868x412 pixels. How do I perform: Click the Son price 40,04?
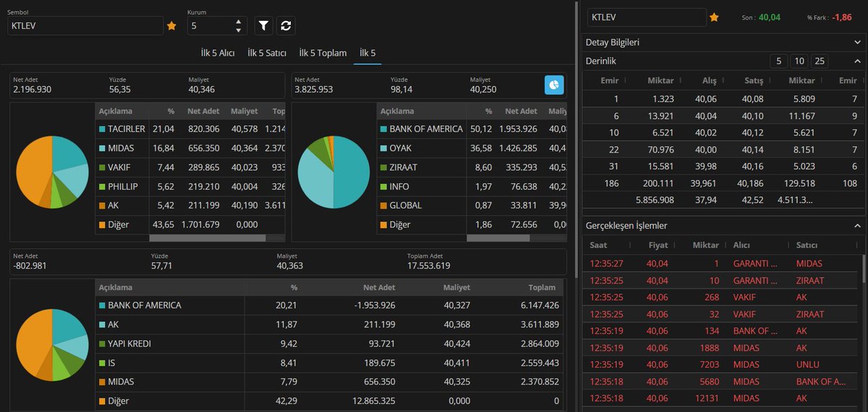(x=770, y=17)
